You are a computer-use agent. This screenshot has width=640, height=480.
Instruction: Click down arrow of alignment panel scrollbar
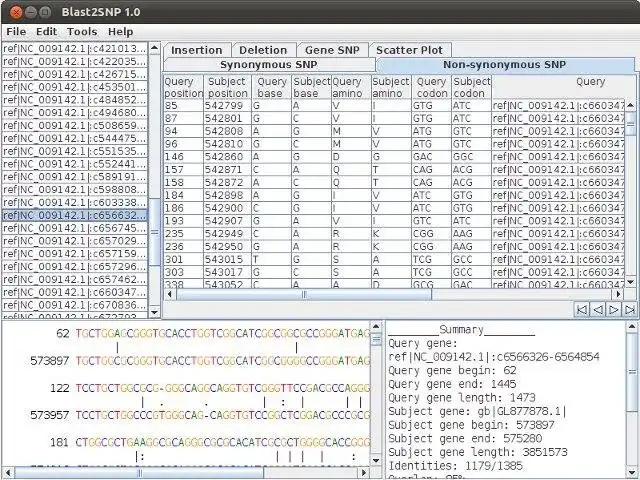(376, 460)
